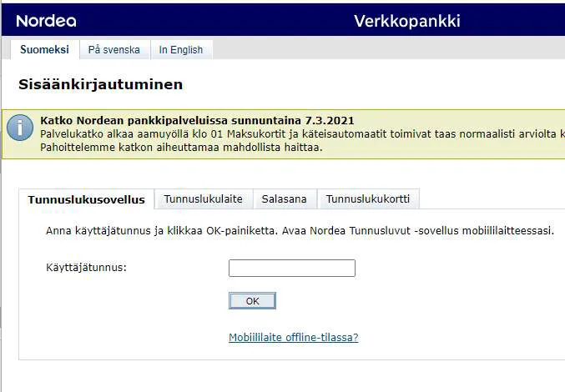The height and width of the screenshot is (392, 565).
Task: Switch language to In English
Action: coord(181,50)
